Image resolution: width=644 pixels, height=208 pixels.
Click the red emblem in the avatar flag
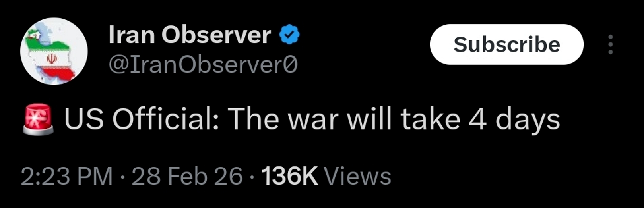(x=52, y=59)
